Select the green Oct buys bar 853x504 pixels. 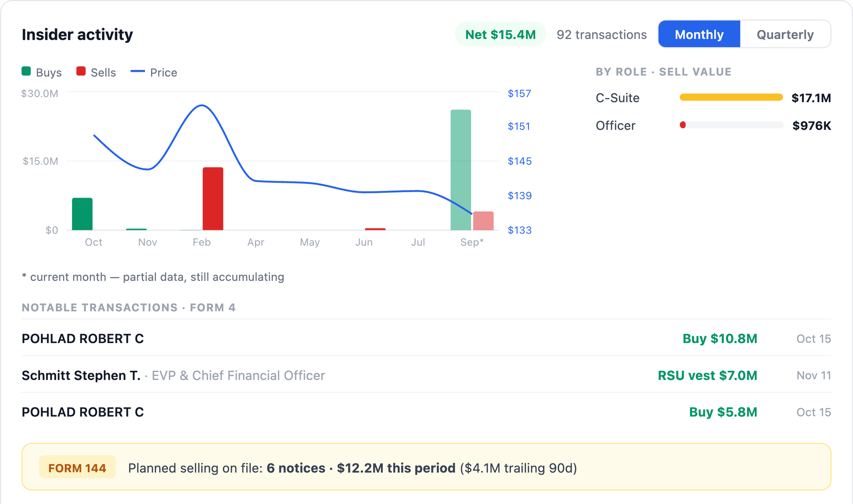click(82, 214)
